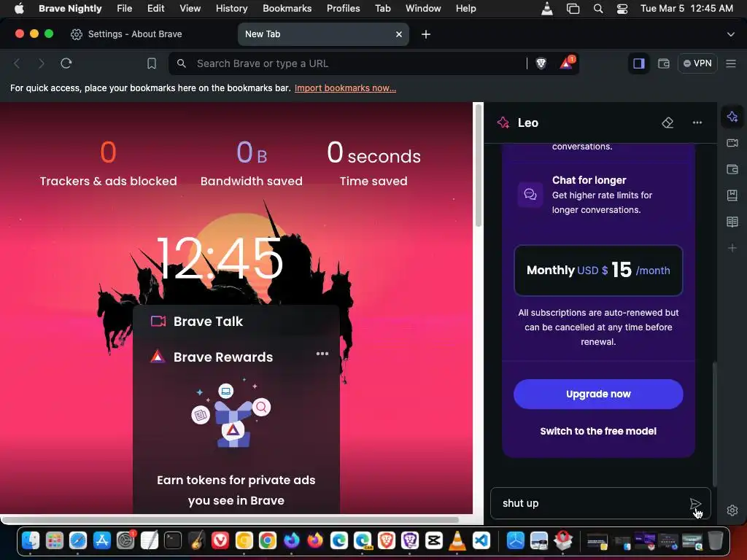This screenshot has width=747, height=560.
Task: Open Brave Wallet in sidebar
Action: [x=732, y=169]
